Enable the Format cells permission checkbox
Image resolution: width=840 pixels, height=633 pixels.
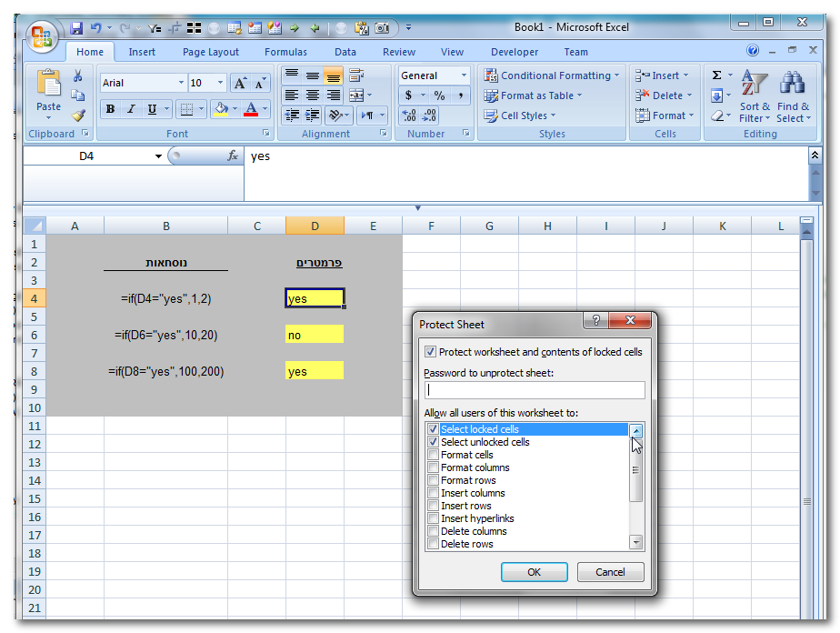[x=434, y=455]
